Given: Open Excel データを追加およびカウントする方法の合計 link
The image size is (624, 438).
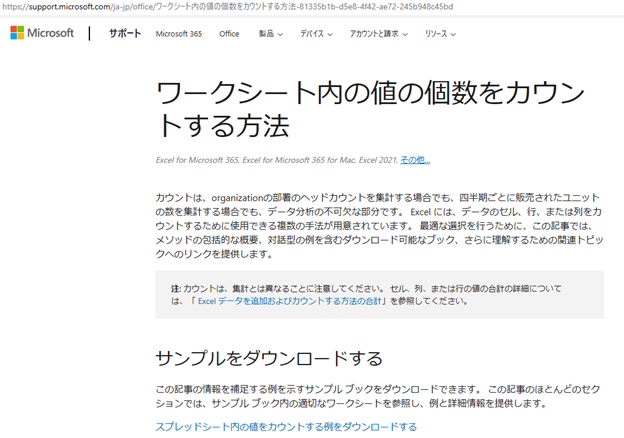Looking at the screenshot, I should (x=289, y=301).
